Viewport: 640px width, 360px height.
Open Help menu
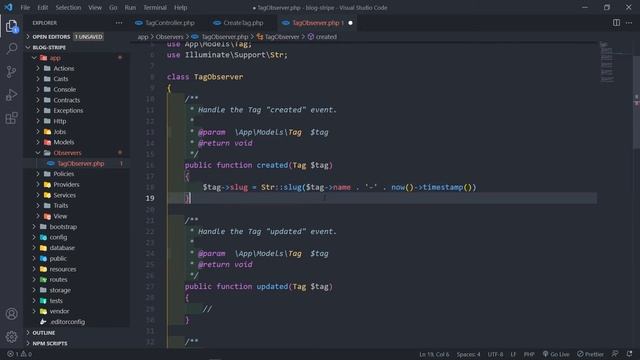180,7
